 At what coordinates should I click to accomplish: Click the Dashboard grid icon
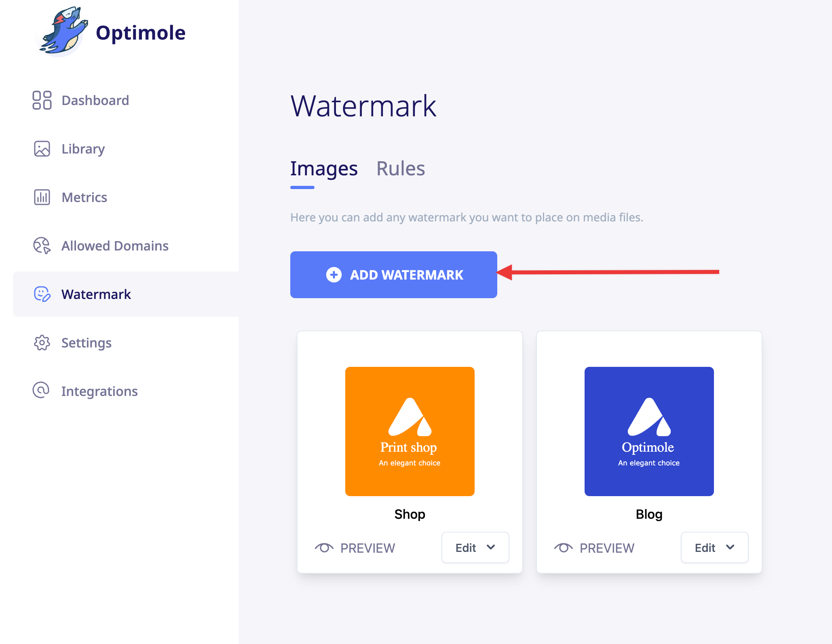tap(42, 100)
